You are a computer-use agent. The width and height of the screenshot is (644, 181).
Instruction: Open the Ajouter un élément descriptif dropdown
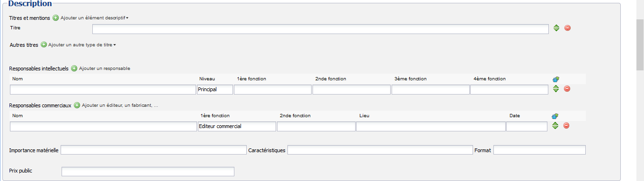point(94,18)
